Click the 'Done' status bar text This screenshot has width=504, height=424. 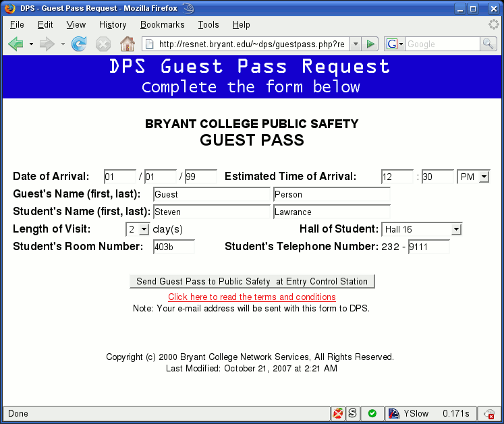tap(18, 413)
